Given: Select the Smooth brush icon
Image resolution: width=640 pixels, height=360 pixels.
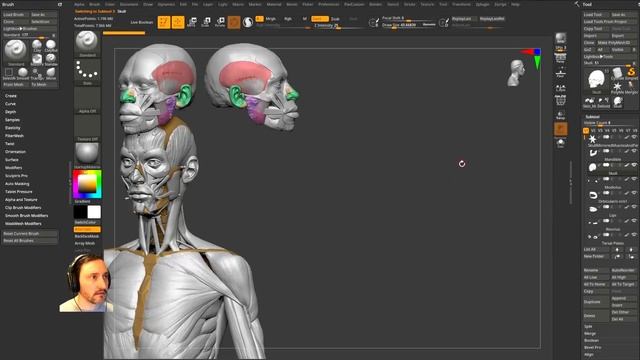Looking at the screenshot, I should (22, 73).
